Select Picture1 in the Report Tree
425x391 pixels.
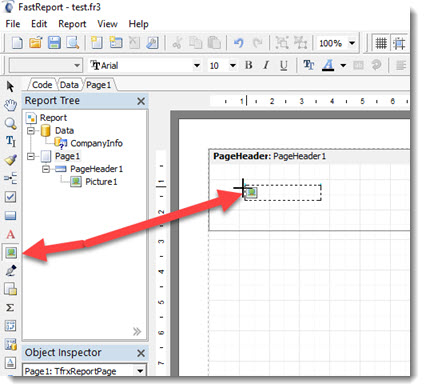coord(101,182)
